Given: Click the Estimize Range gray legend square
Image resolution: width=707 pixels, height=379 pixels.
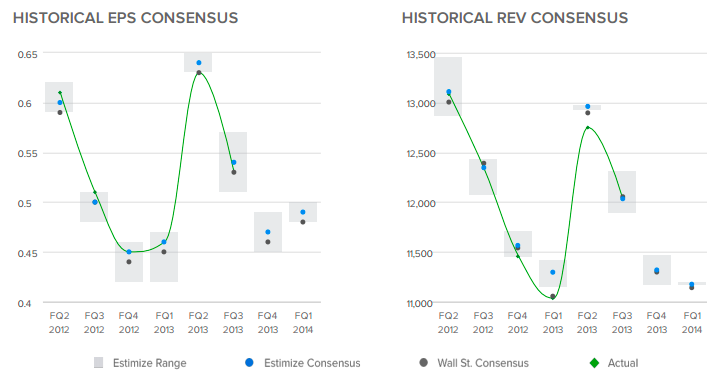Looking at the screenshot, I should [x=98, y=363].
